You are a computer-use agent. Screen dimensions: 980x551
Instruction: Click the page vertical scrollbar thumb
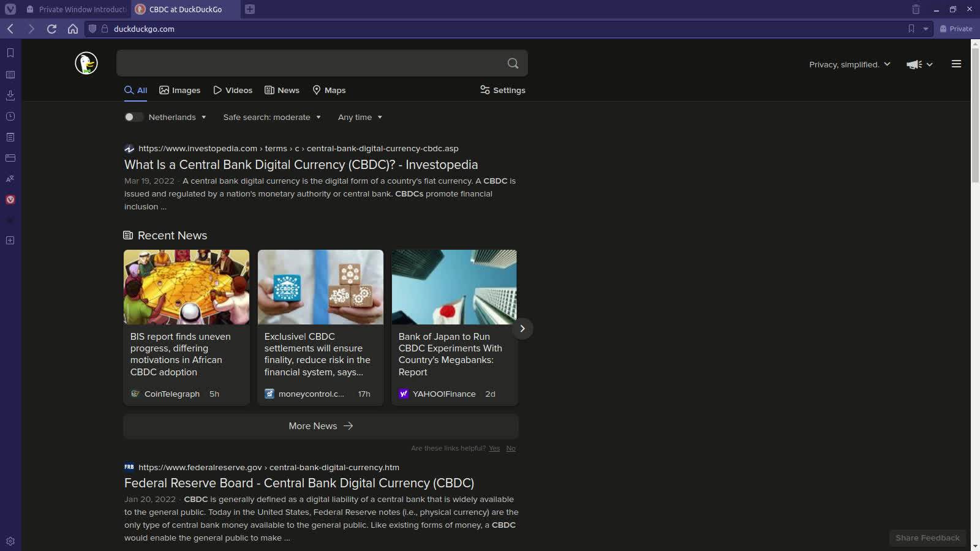pyautogui.click(x=975, y=115)
